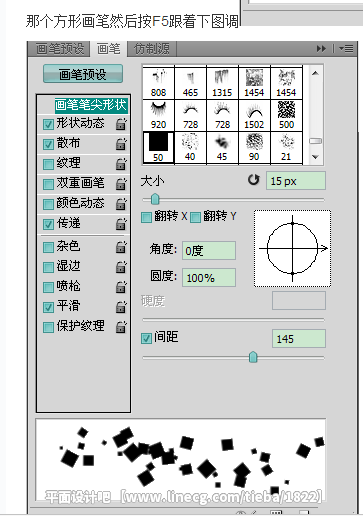Select brush tip labeled 500
The height and width of the screenshot is (516, 363).
[x=286, y=115]
